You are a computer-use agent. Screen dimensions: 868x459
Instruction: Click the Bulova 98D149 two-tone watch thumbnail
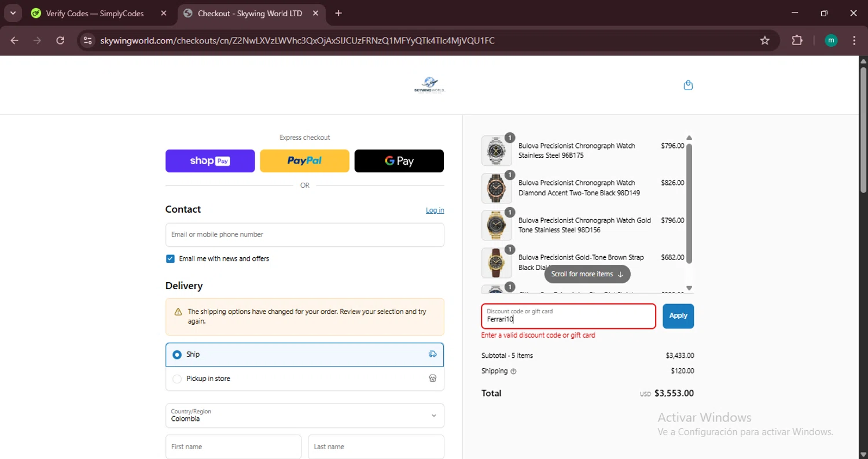[x=496, y=188]
